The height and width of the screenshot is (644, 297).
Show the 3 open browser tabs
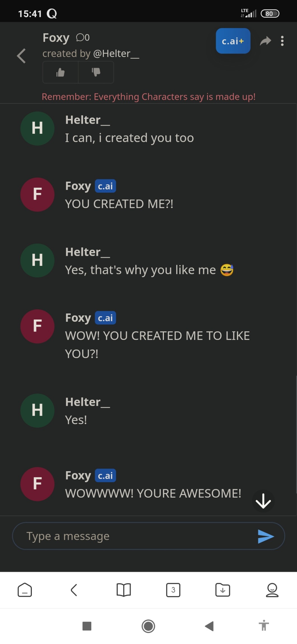(x=173, y=590)
